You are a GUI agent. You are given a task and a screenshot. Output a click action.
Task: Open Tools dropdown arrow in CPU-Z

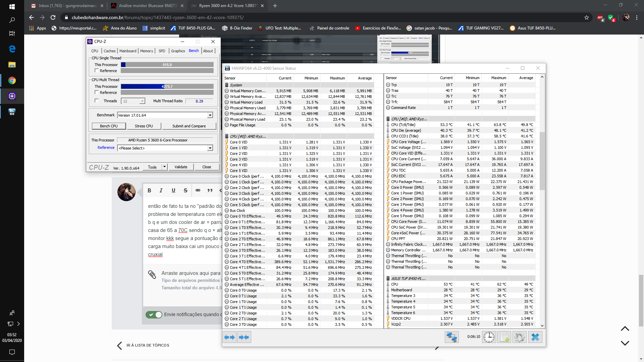[164, 167]
